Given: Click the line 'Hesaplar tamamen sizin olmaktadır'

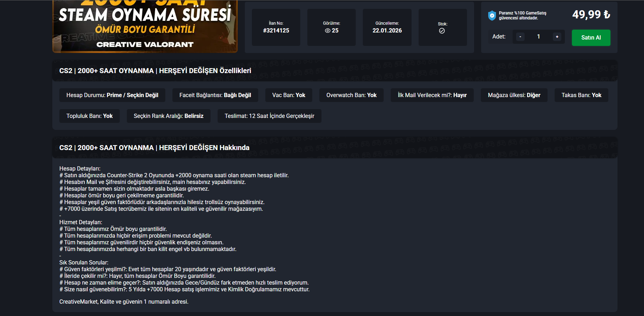Looking at the screenshot, I should coord(134,189).
